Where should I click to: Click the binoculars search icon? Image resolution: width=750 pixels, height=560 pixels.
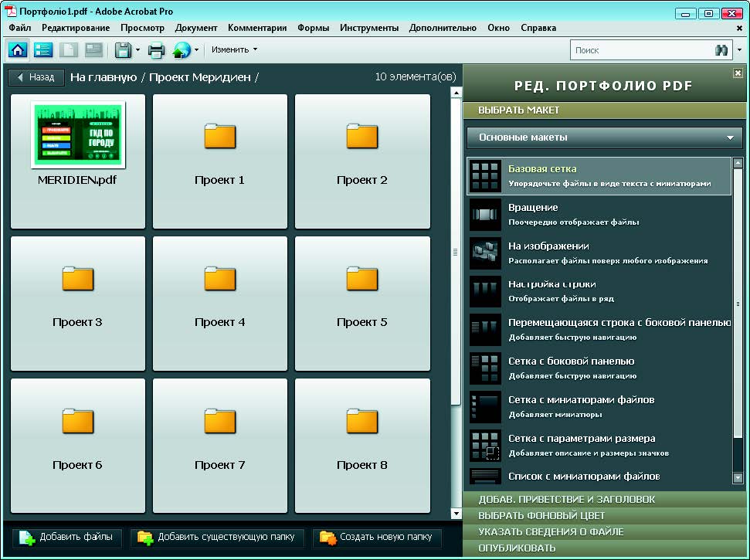721,49
